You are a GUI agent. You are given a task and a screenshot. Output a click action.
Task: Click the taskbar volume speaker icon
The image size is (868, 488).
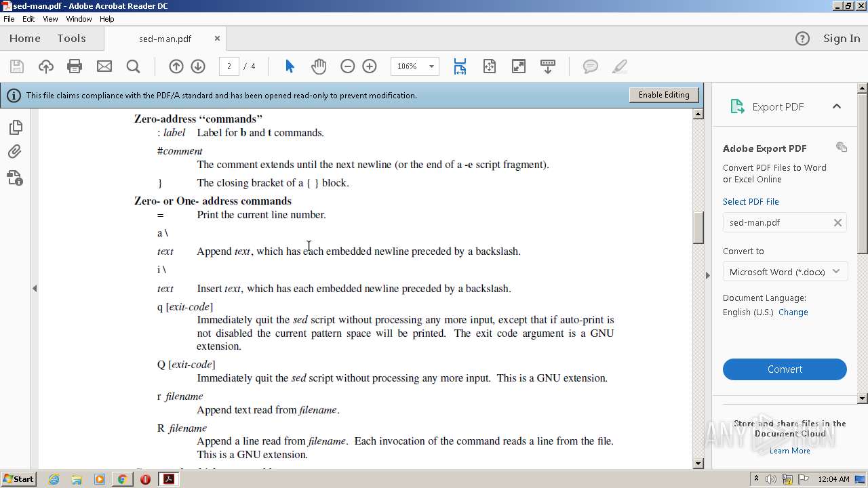[771, 479]
